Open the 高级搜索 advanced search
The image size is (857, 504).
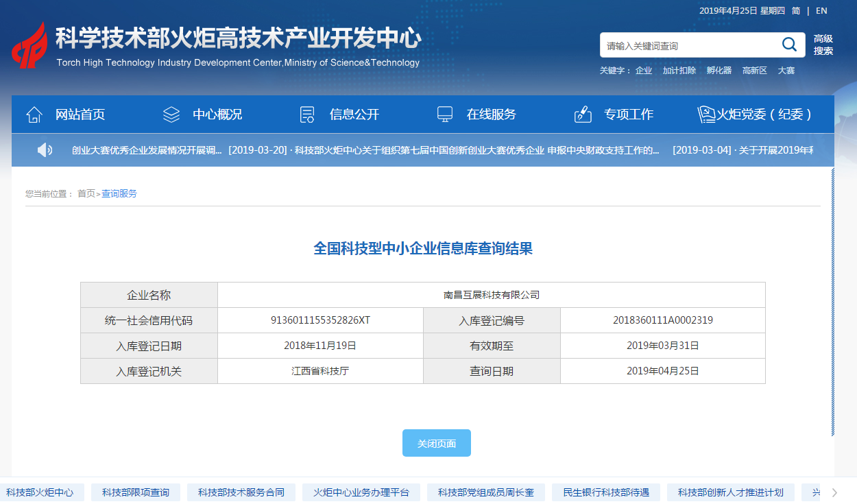click(823, 45)
